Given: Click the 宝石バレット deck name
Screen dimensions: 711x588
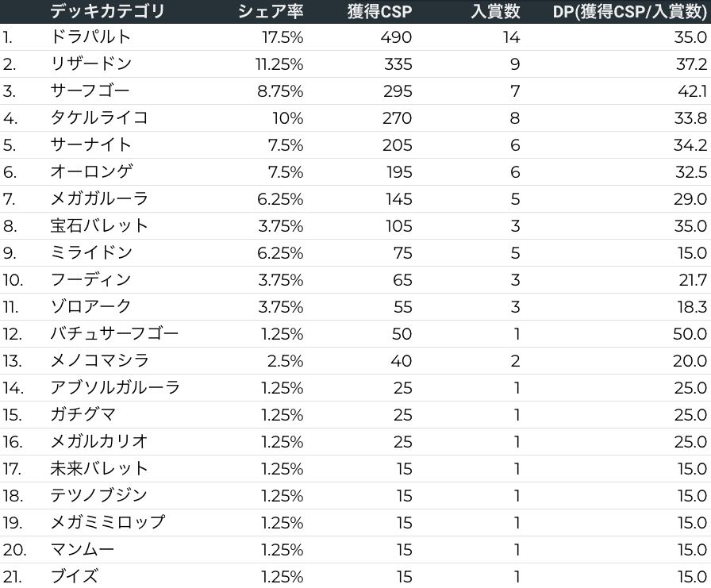Looking at the screenshot, I should (99, 226).
